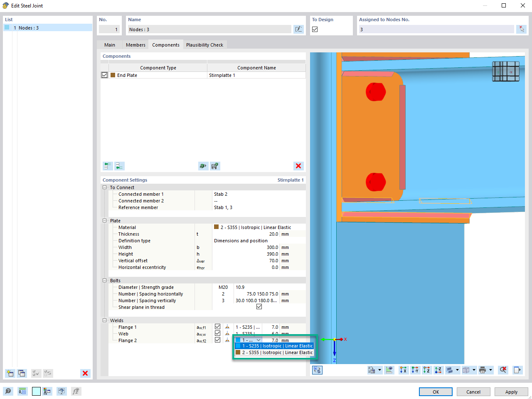Click the Flange 2 weld type icon
The height and width of the screenshot is (399, 532).
point(227,340)
